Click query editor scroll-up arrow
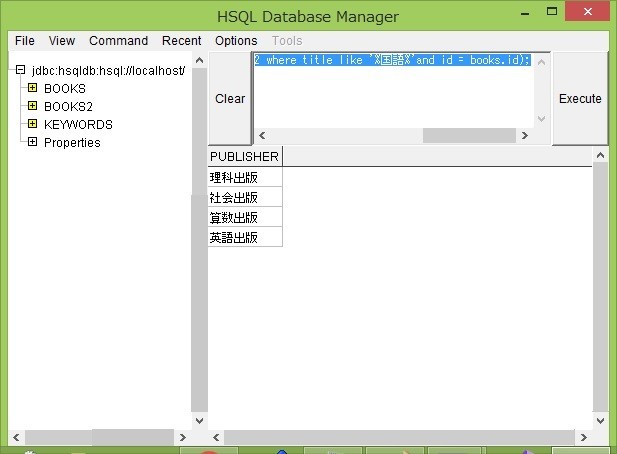 (541, 62)
